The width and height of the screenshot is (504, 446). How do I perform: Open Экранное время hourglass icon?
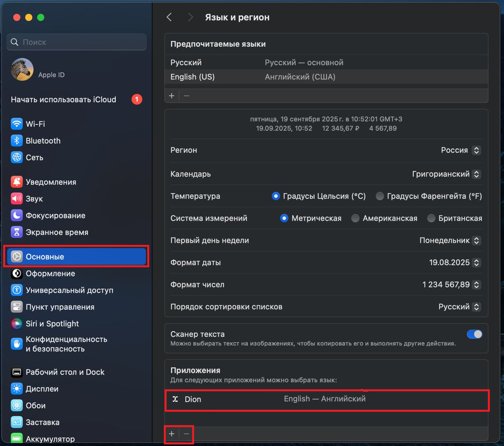[17, 232]
